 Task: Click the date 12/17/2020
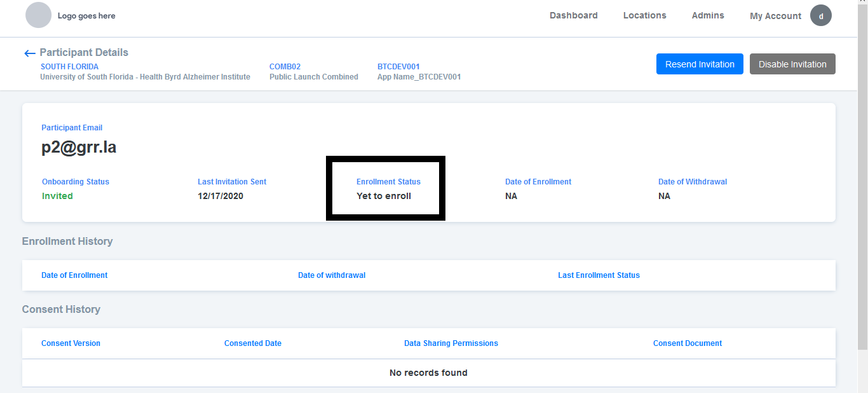[x=220, y=196]
